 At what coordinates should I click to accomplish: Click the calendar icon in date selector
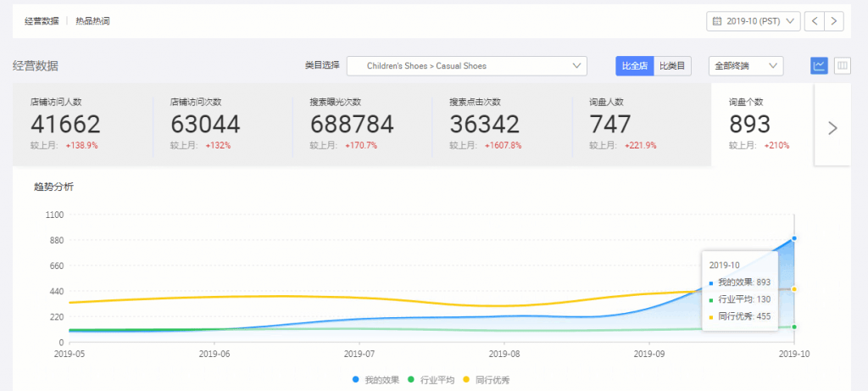click(x=717, y=21)
